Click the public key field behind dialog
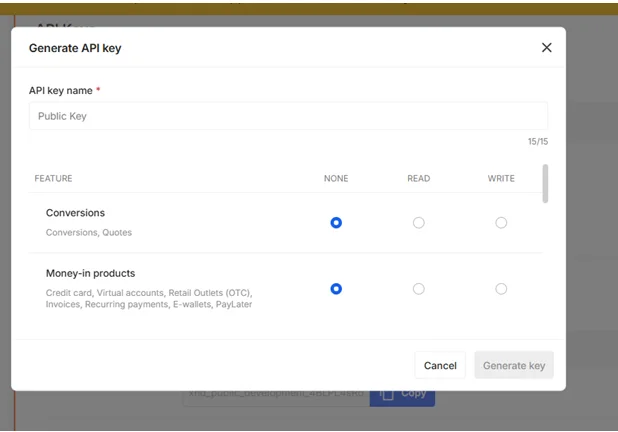Image resolution: width=618 pixels, height=432 pixels. (276, 396)
